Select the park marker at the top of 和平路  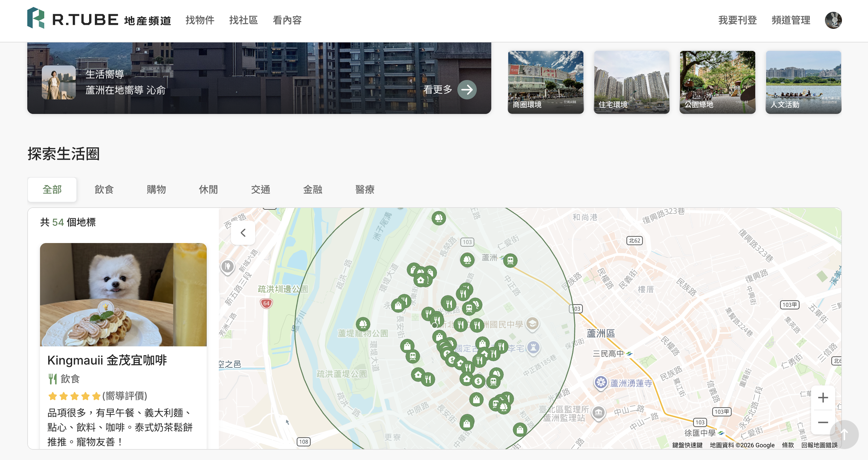click(504, 407)
